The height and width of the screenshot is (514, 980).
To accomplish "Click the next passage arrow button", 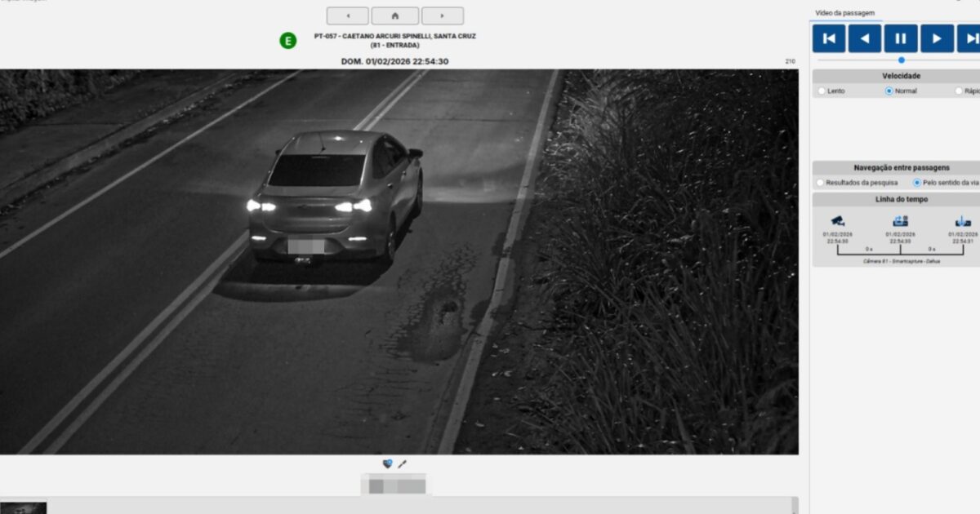I will (443, 16).
